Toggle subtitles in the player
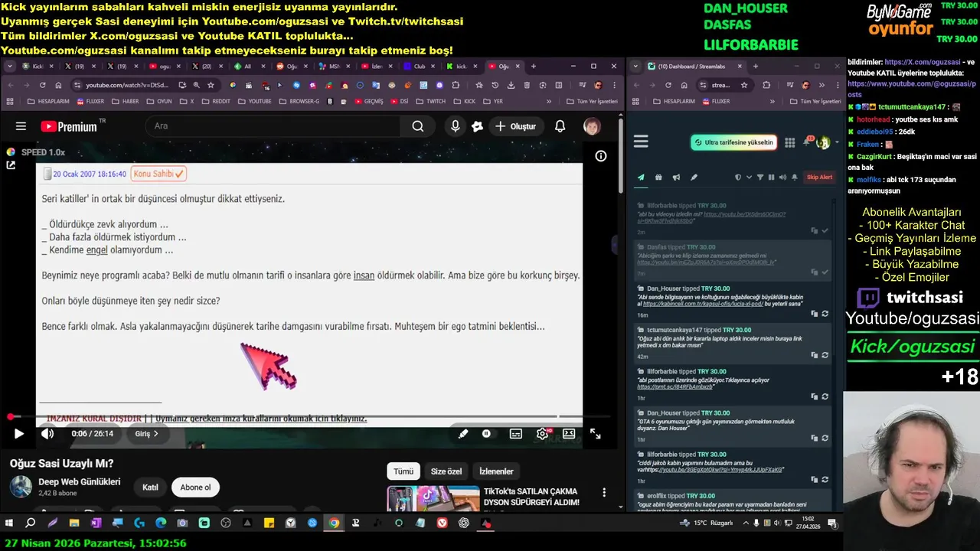The width and height of the screenshot is (980, 551). click(x=516, y=434)
